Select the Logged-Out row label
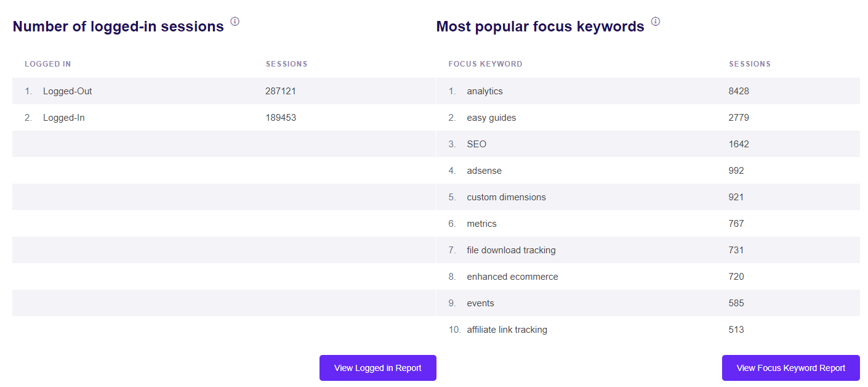The width and height of the screenshot is (868, 387). pyautogui.click(x=68, y=91)
